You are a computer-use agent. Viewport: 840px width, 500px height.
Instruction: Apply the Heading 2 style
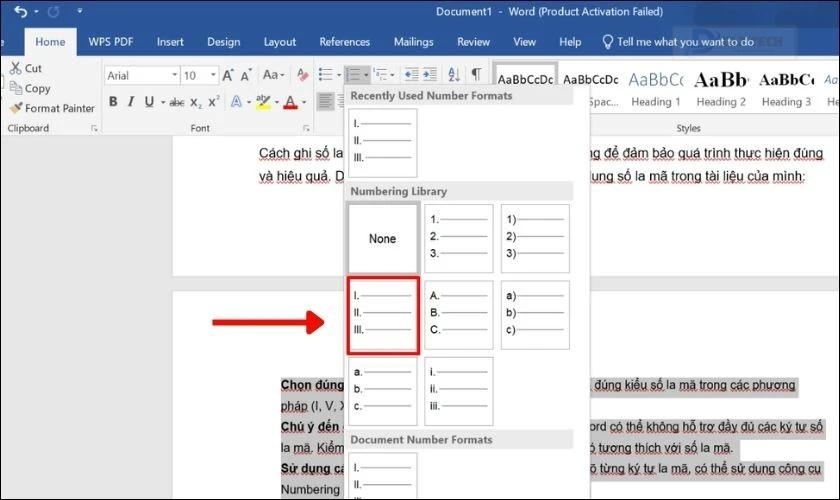click(721, 89)
